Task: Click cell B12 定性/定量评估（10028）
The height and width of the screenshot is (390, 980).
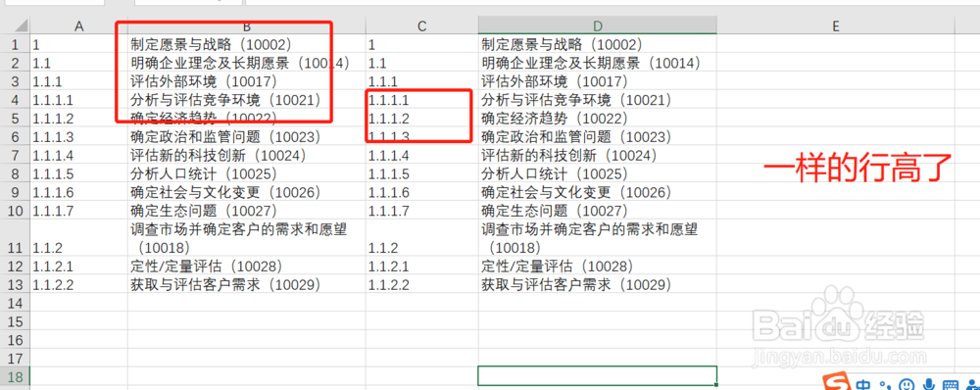Action: pos(247,266)
